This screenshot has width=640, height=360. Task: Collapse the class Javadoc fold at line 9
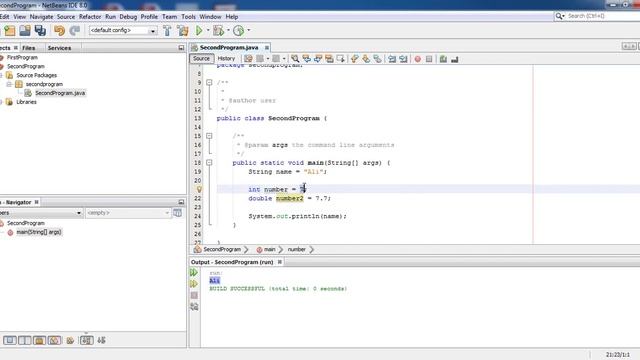[x=209, y=82]
